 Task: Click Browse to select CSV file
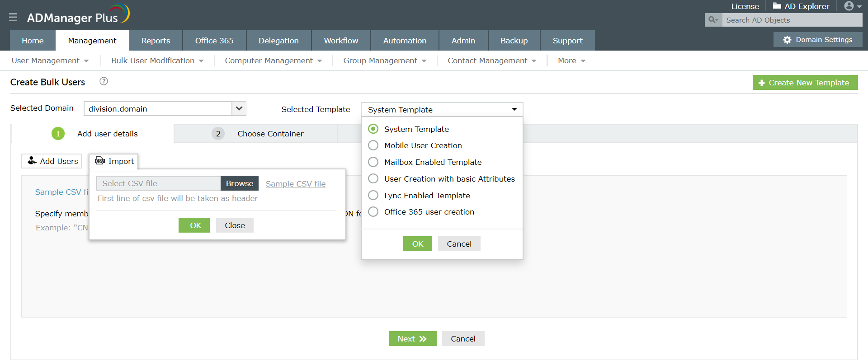240,183
